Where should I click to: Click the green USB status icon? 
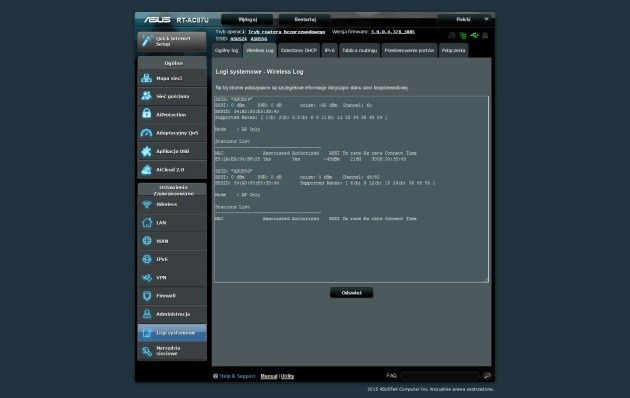tap(474, 36)
